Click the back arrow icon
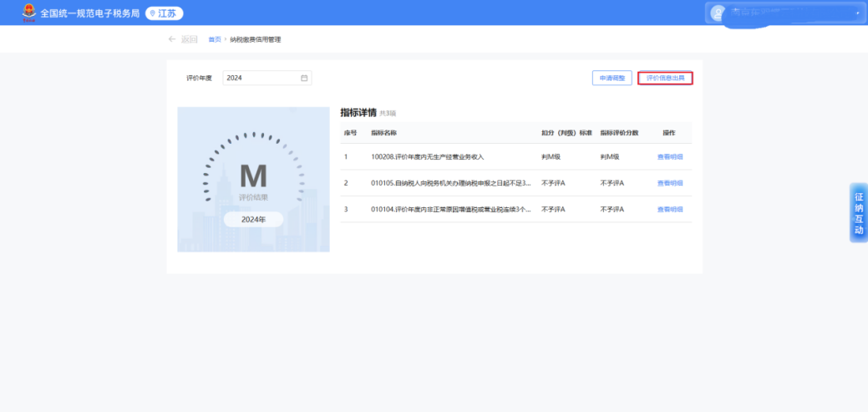This screenshot has width=868, height=412. 172,39
